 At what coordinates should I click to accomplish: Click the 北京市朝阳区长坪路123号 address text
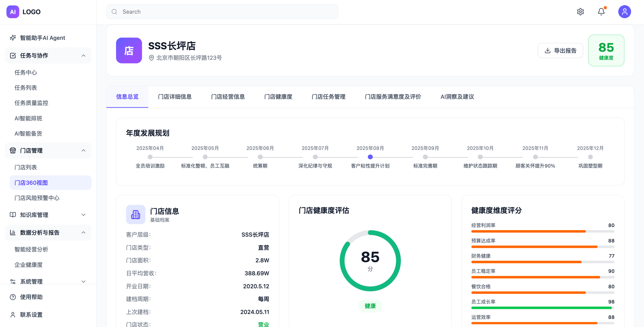(189, 58)
